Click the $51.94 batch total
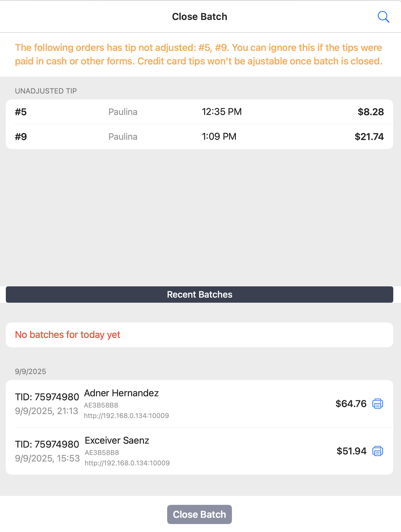 tap(351, 451)
